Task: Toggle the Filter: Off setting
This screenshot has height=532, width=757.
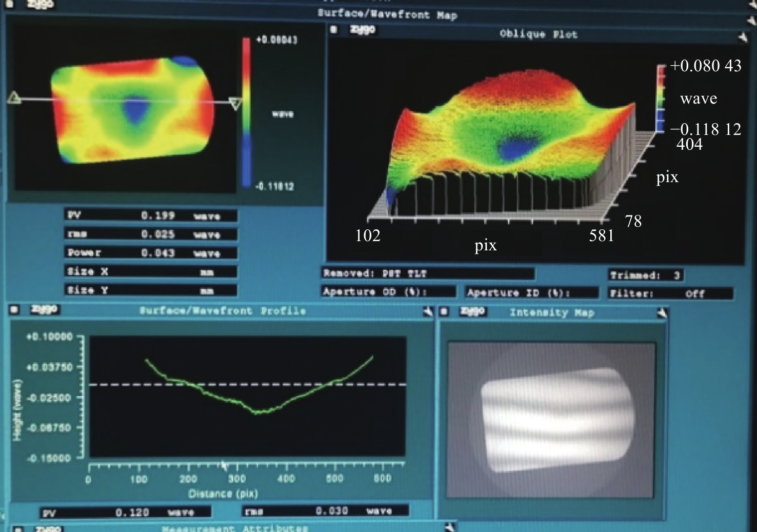Action: coord(670,293)
